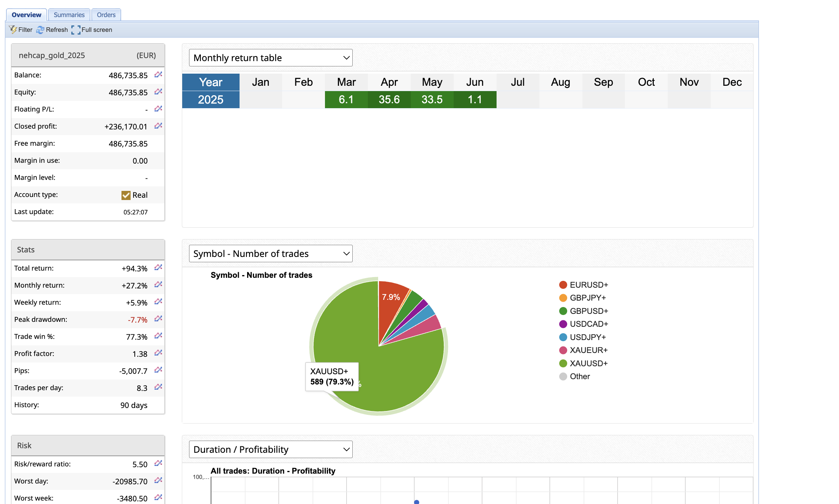Open chart icon for Risk/reward ratio

coord(158,464)
